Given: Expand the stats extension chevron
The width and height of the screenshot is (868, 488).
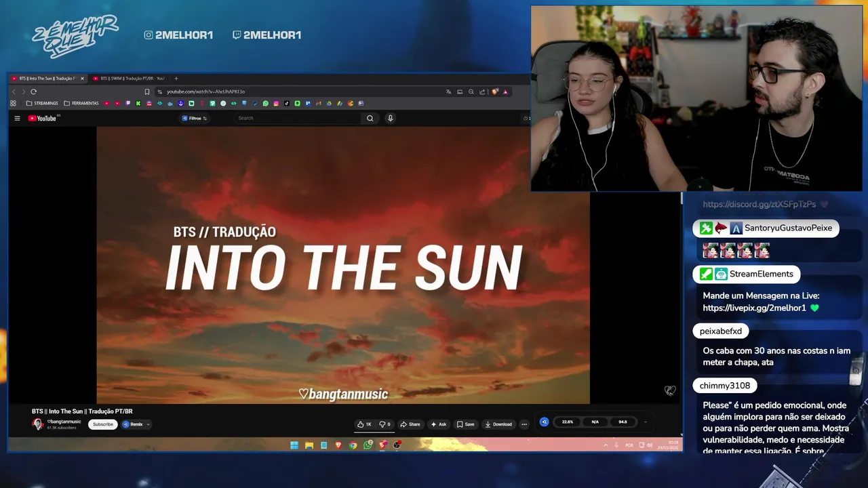Looking at the screenshot, I should (x=645, y=422).
